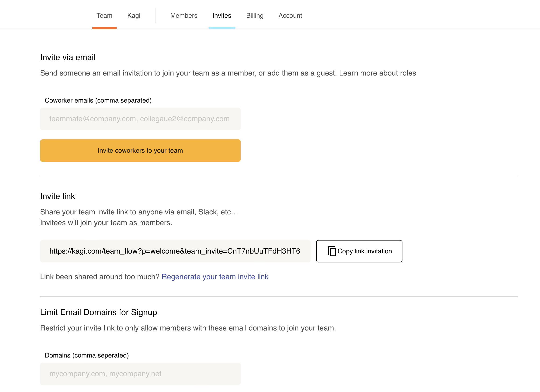Click the Coworker emails field label
540x392 pixels.
(x=98, y=100)
